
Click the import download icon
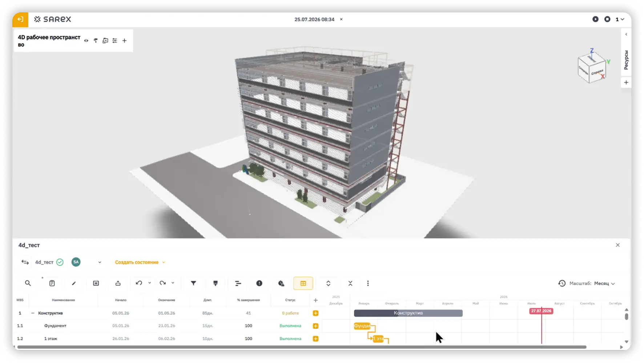pos(96,283)
